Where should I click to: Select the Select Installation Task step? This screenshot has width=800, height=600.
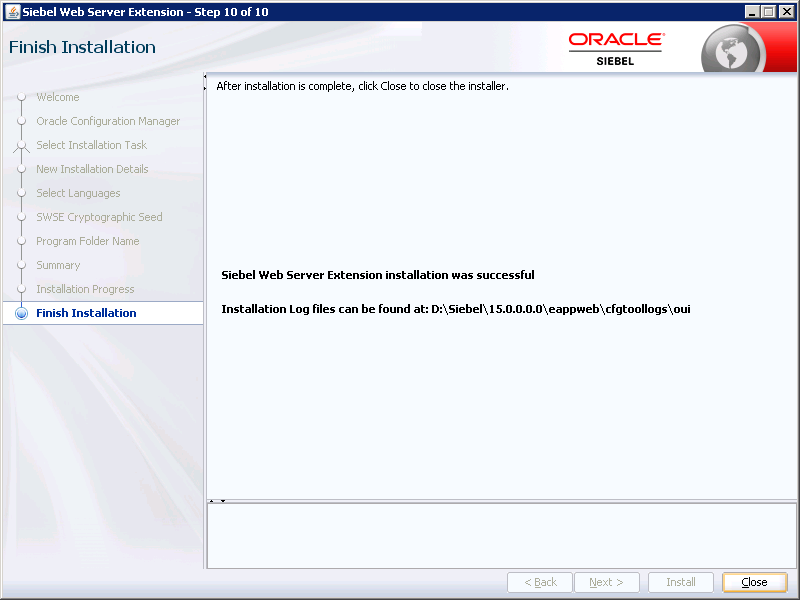[x=91, y=145]
